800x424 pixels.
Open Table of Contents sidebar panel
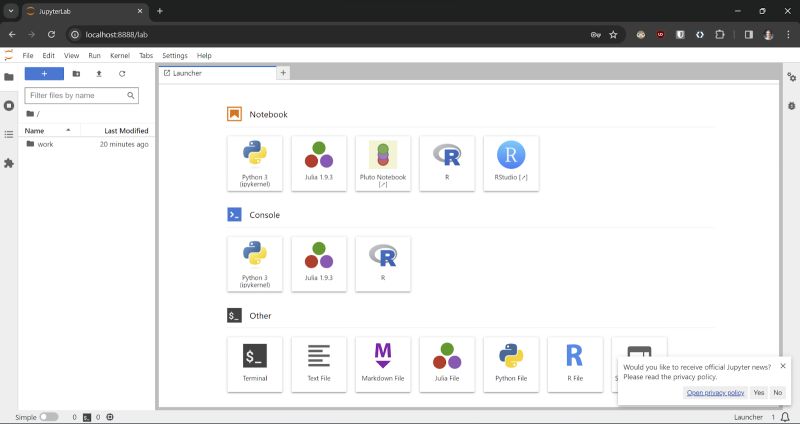pyautogui.click(x=9, y=134)
